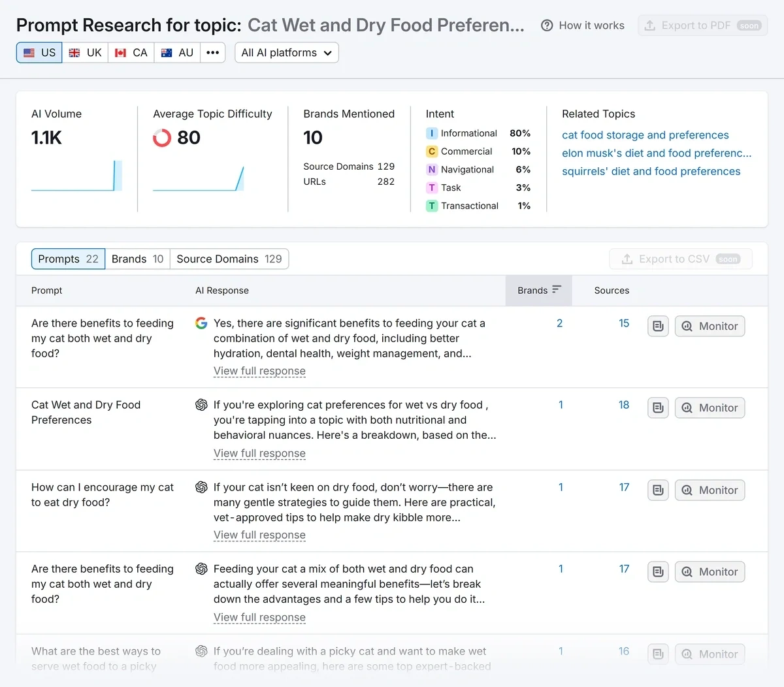The height and width of the screenshot is (687, 784).
Task: Click the copy response icon on the first prompt row
Action: point(658,326)
